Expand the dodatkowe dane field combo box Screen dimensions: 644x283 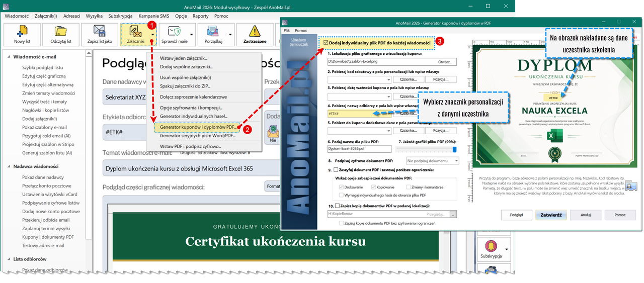coord(388,131)
